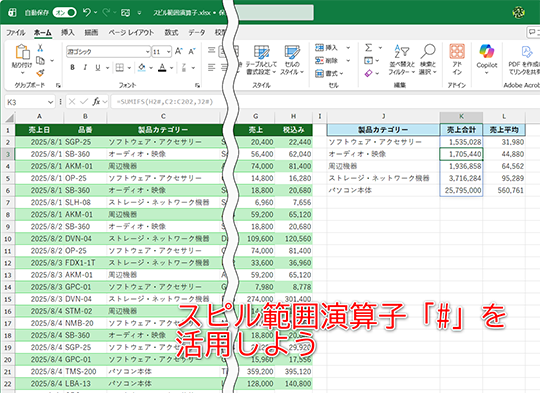Screen dimensions: 540x393
Task: Click the 売上平均 header cell
Action: [x=504, y=130]
